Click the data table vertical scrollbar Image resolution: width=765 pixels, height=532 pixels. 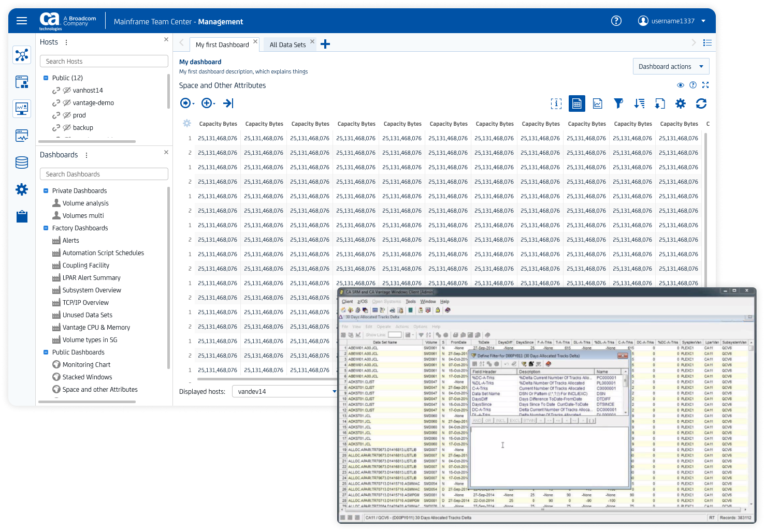coord(705,210)
